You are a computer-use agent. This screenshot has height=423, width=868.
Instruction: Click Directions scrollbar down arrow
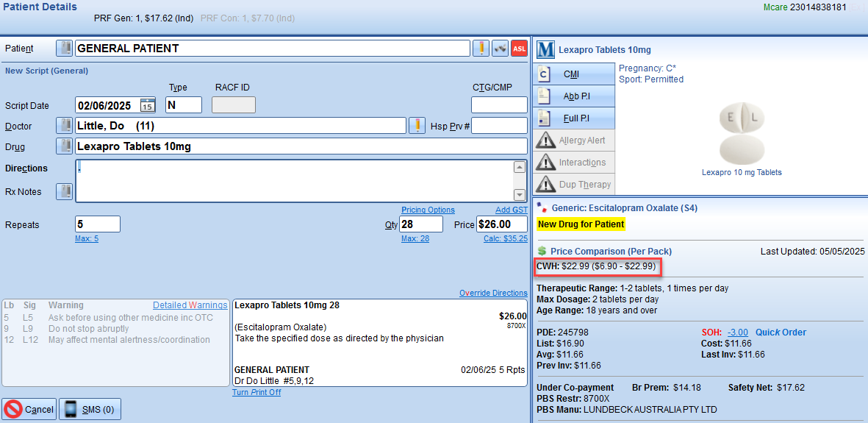tap(519, 195)
